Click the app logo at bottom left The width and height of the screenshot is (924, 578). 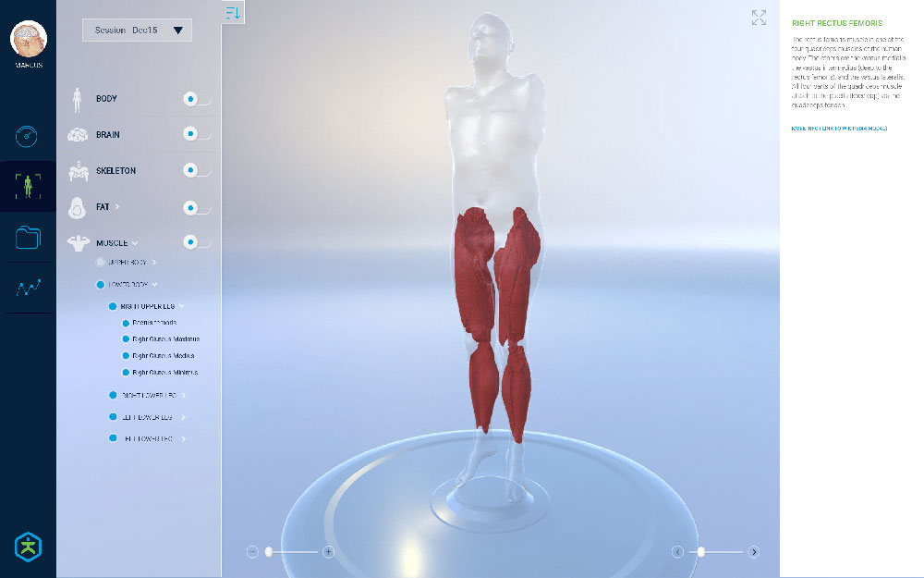(29, 547)
